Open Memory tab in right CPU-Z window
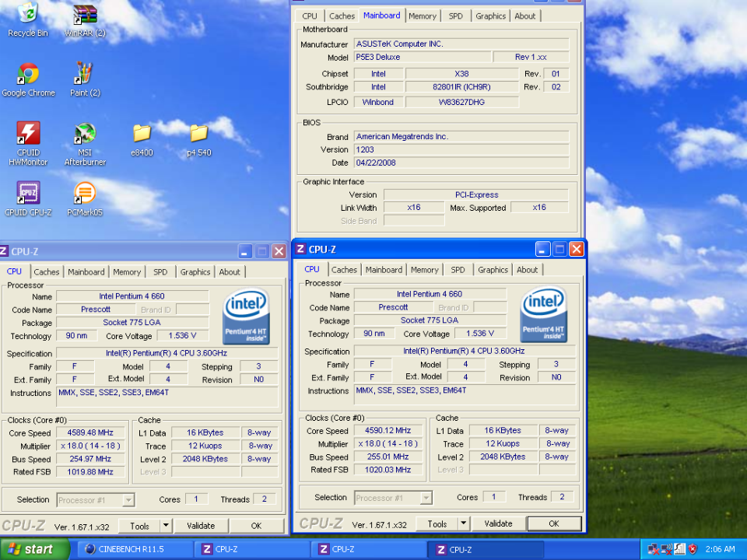Screen dimensions: 747x560 pos(424,270)
